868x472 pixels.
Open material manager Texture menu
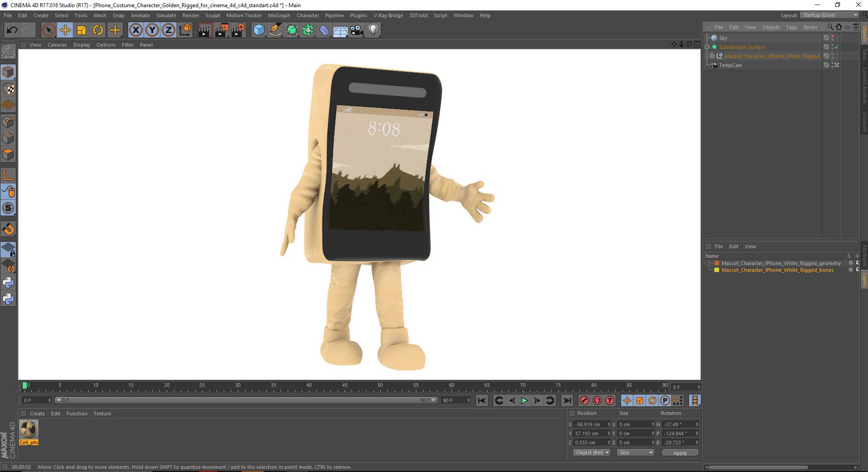click(x=102, y=414)
